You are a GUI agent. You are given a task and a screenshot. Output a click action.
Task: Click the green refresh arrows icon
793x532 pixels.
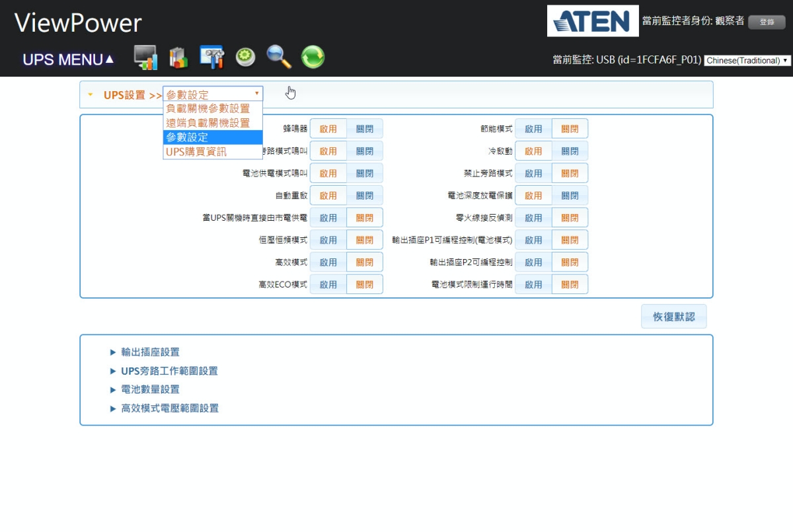coord(313,57)
